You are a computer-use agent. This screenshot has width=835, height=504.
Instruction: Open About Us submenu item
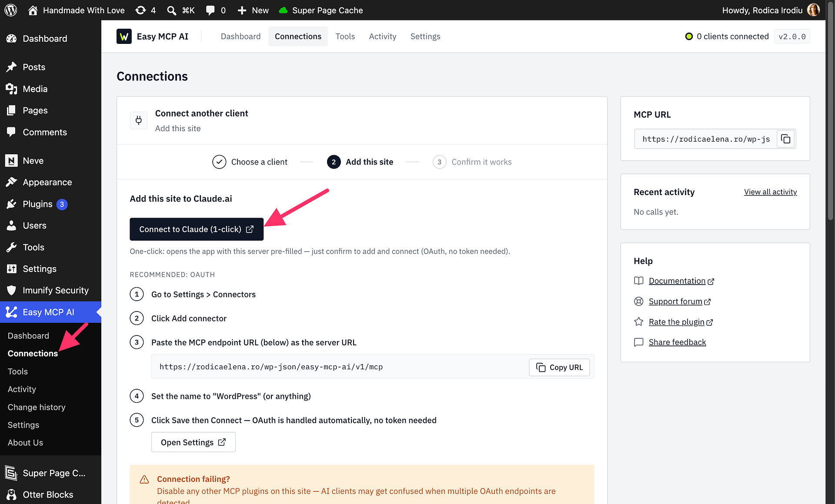click(x=25, y=442)
